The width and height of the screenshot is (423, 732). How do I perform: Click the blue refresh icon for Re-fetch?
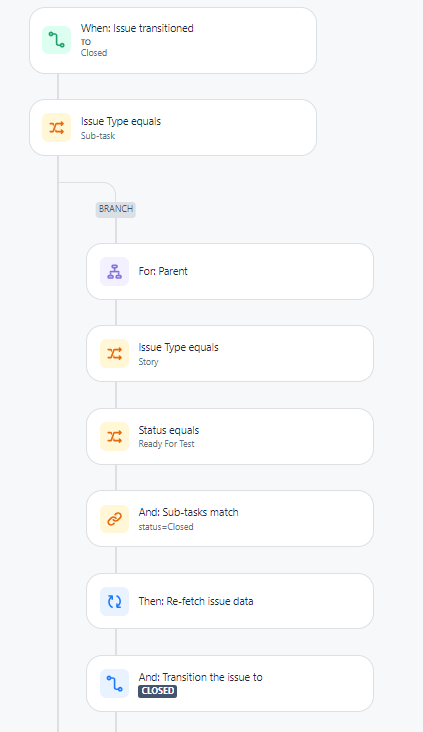114,601
